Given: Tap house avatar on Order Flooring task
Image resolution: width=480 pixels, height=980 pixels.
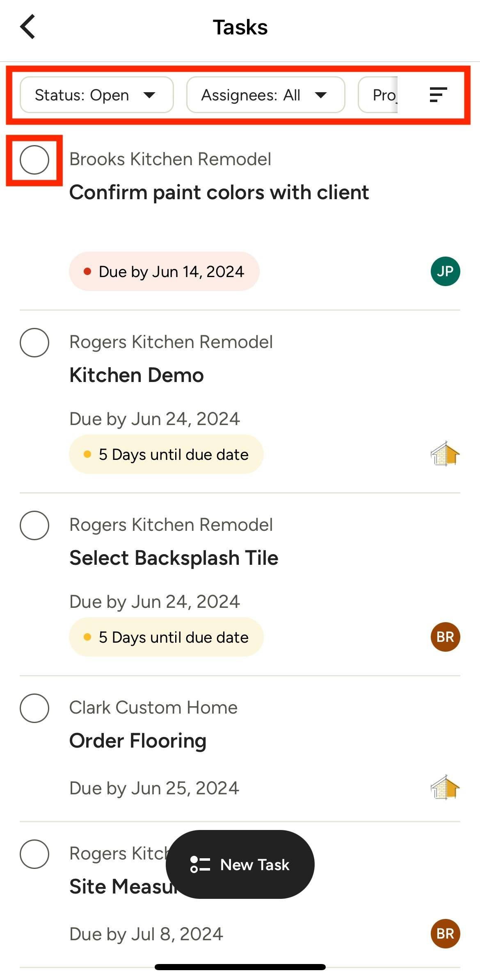Looking at the screenshot, I should coord(445,787).
